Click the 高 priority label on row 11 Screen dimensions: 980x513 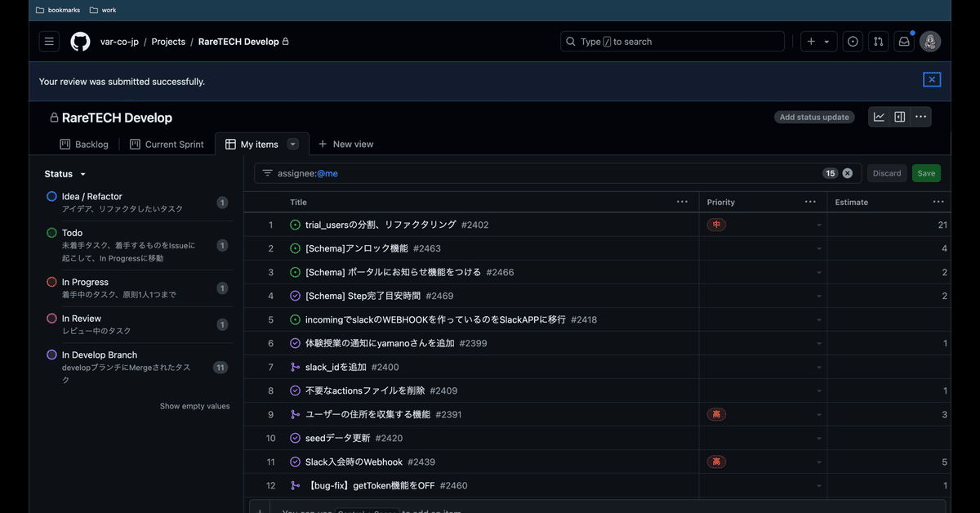pos(716,462)
